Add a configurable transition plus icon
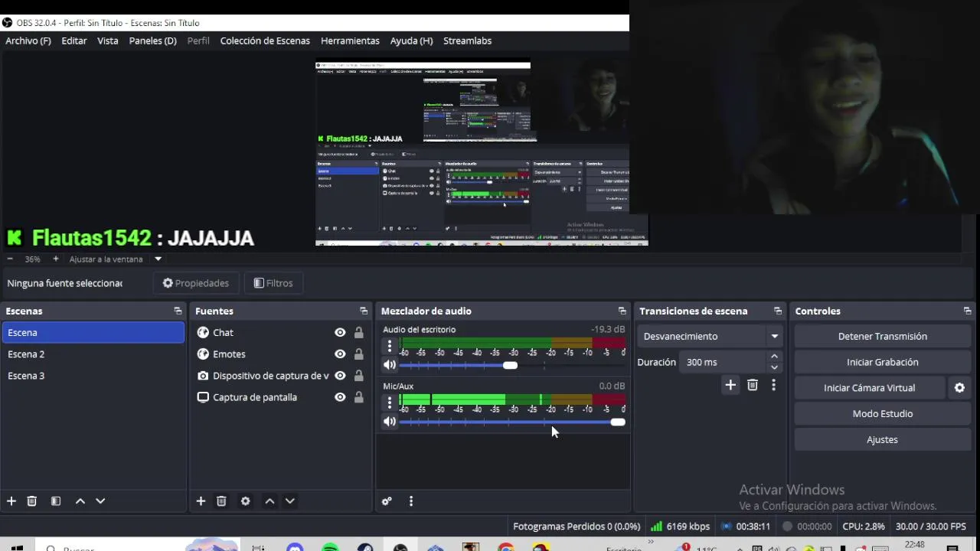 coord(730,385)
